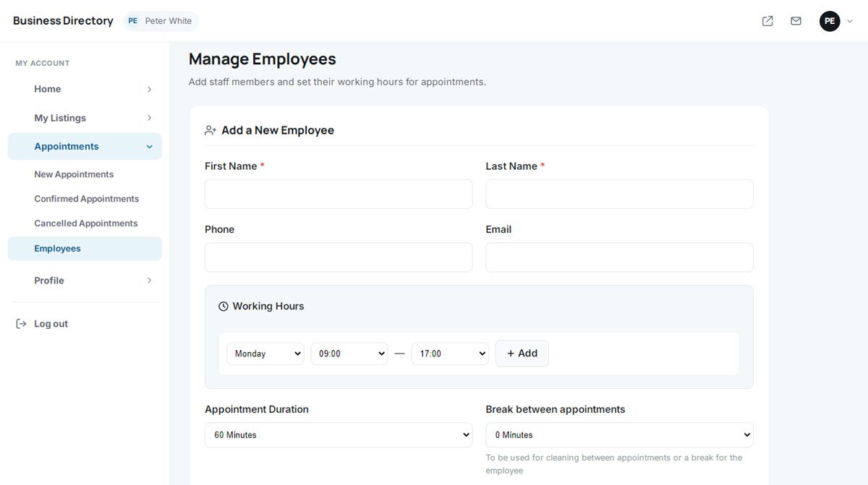Image resolution: width=868 pixels, height=485 pixels.
Task: Open the 09:00 start time dropdown
Action: tap(349, 353)
